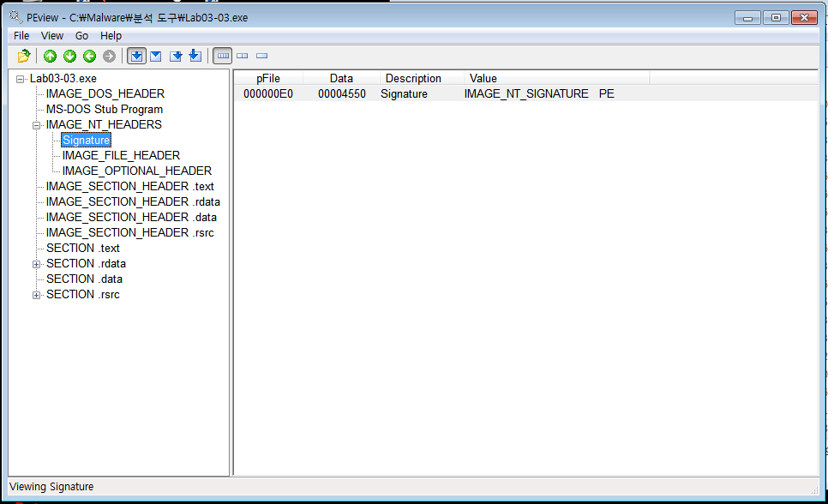Toggle the first pressed address view icon
Viewport: 828px width, 504px height.
(137, 56)
